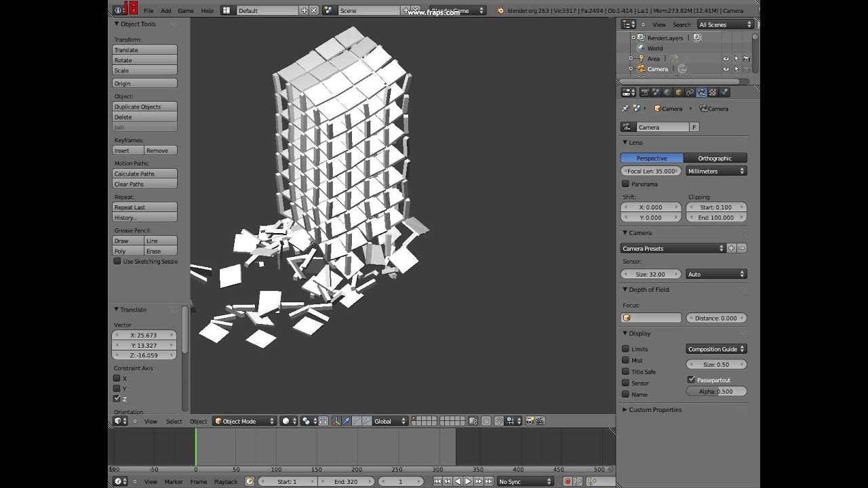Click the Duplicate Objects button
The height and width of the screenshot is (488, 868).
(144, 106)
